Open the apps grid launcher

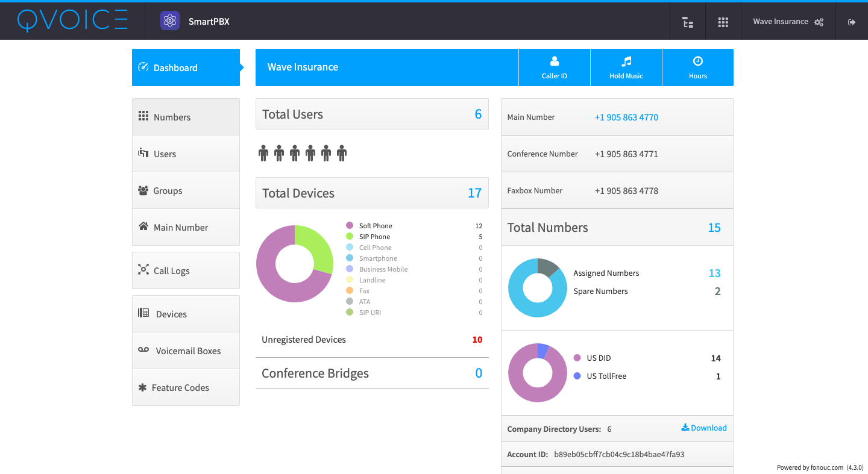click(x=723, y=22)
